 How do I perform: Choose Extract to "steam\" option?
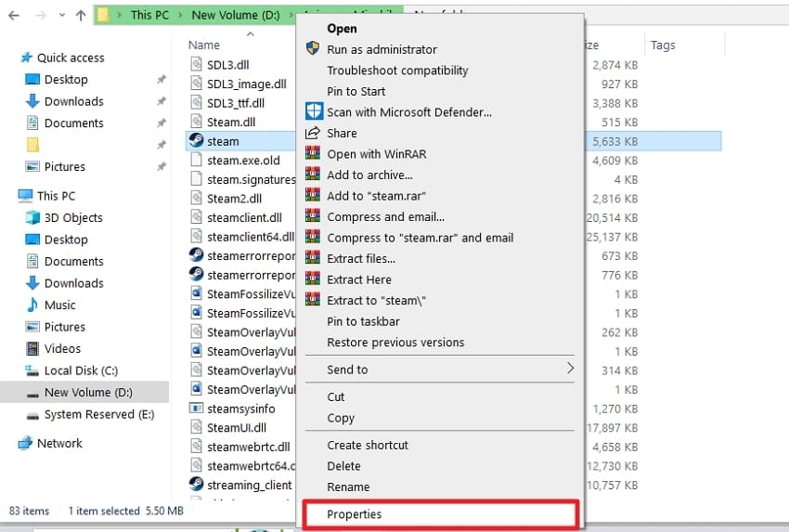(x=376, y=301)
